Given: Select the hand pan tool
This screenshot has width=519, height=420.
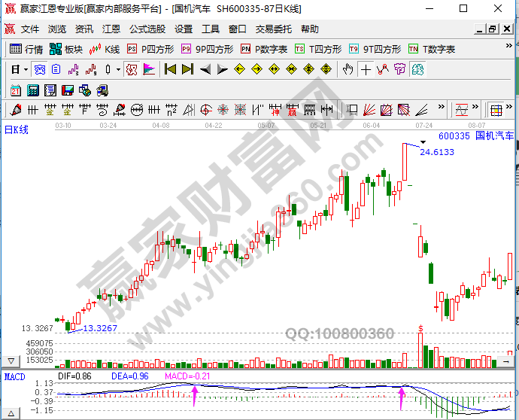Looking at the screenshot, I should (348, 69).
